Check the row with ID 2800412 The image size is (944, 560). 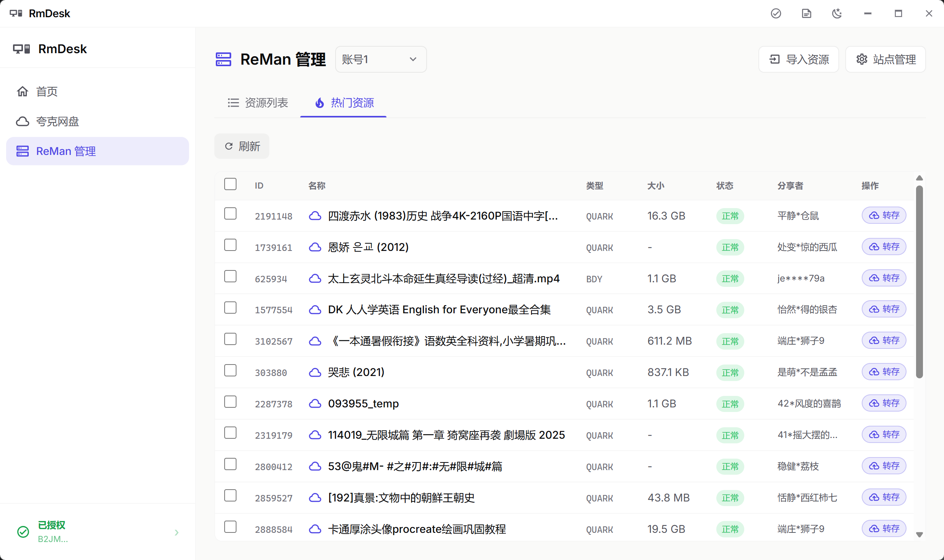[x=230, y=464]
